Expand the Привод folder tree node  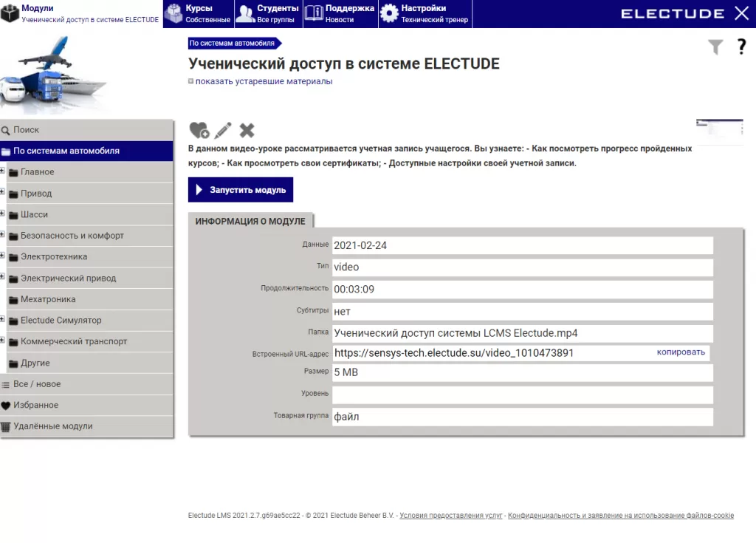coord(3,193)
